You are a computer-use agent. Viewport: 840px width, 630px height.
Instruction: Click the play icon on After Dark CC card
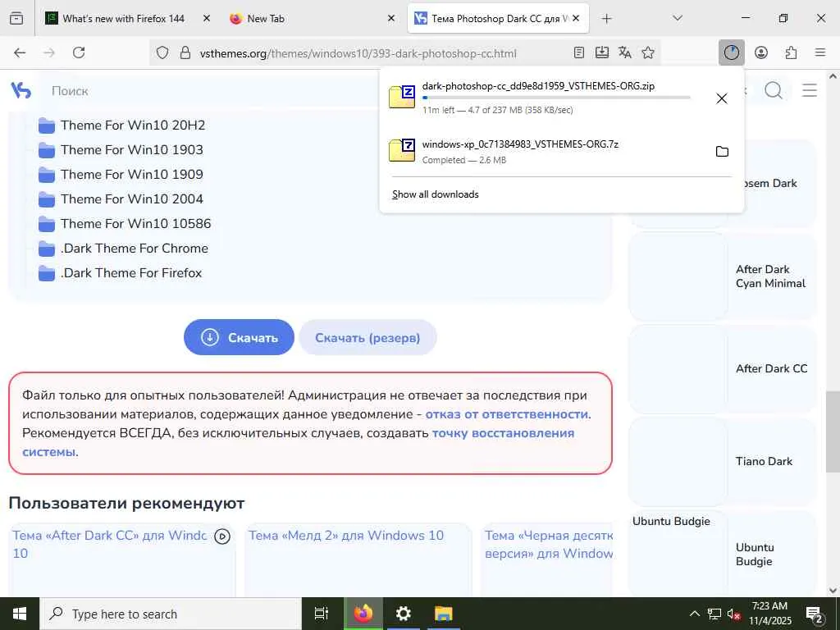pyautogui.click(x=222, y=536)
